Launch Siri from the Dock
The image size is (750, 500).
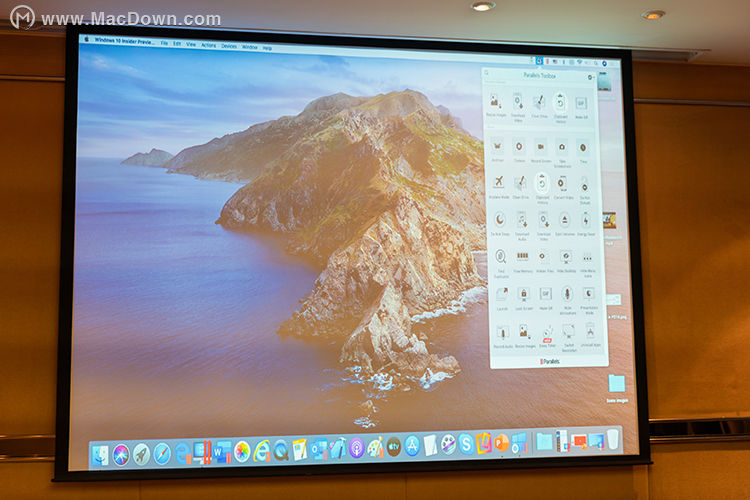121,455
